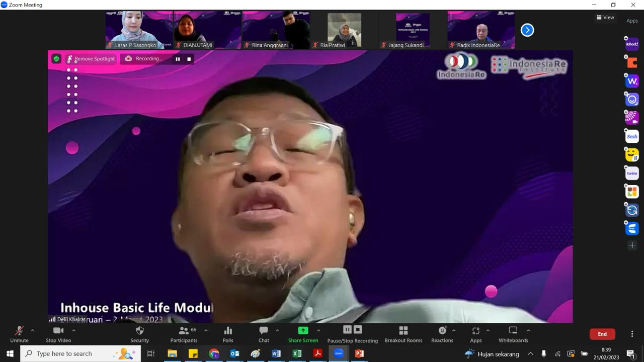644x362 pixels.
Task: Open Windows Start menu
Action: coord(10,354)
